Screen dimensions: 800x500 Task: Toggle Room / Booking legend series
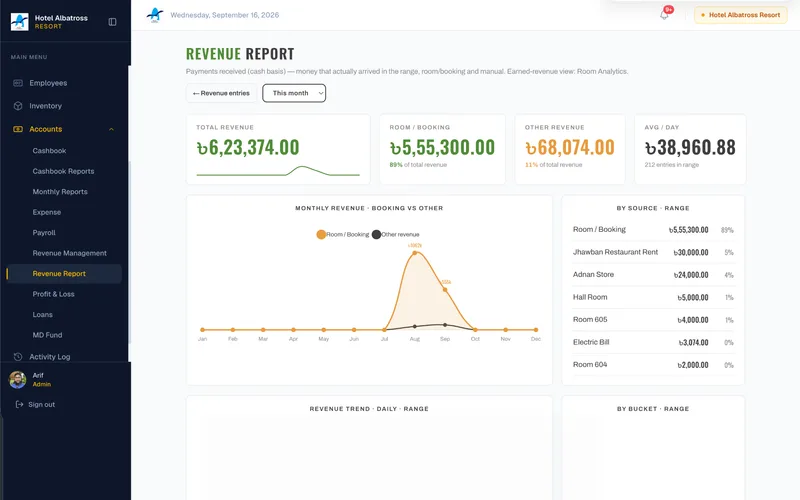click(343, 234)
